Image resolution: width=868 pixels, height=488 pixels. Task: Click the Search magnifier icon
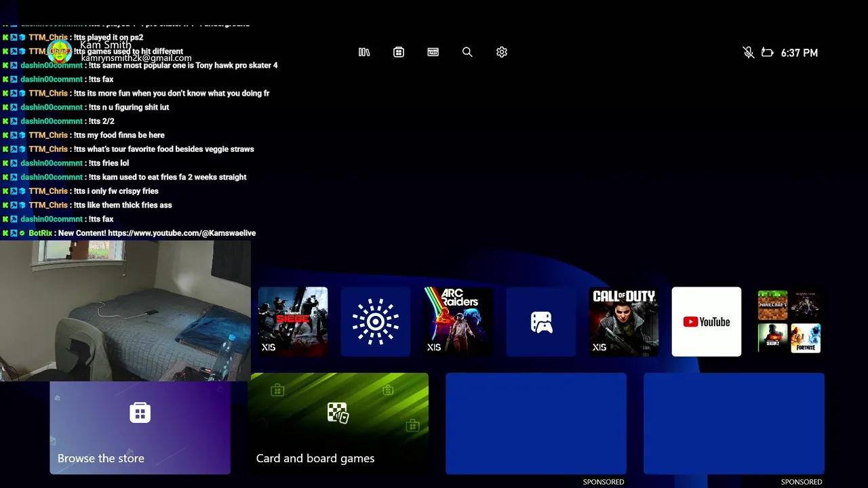[x=467, y=52]
